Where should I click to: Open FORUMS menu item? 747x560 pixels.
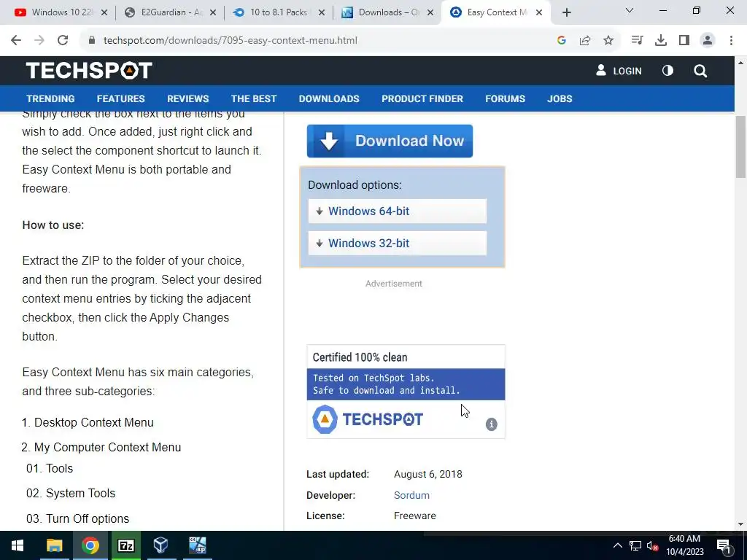[x=505, y=98]
